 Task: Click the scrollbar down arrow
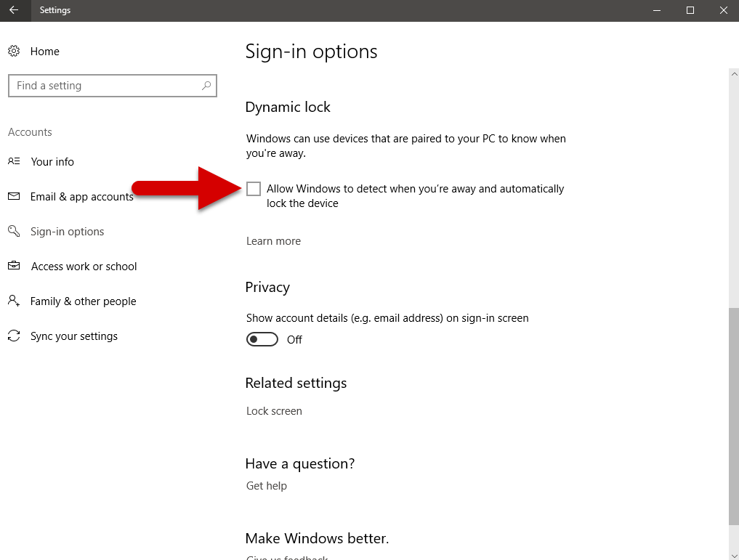(x=734, y=555)
